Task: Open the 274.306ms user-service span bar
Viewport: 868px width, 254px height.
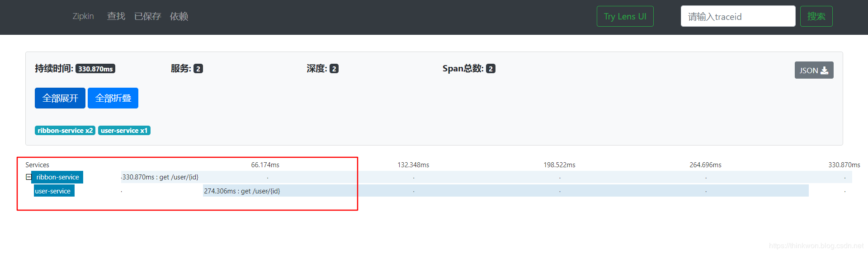Action: point(505,191)
